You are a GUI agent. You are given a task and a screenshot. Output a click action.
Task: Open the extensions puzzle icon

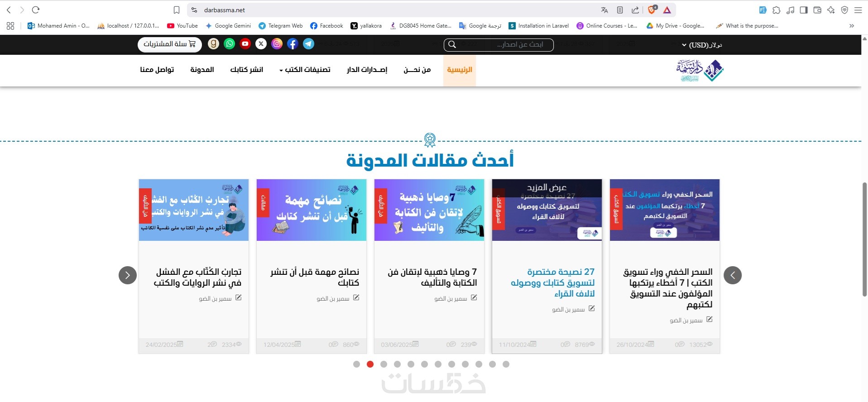pyautogui.click(x=777, y=10)
